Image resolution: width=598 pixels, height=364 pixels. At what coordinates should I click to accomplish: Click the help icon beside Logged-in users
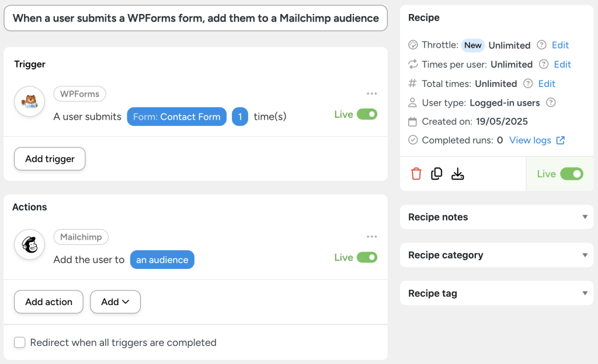pos(551,102)
